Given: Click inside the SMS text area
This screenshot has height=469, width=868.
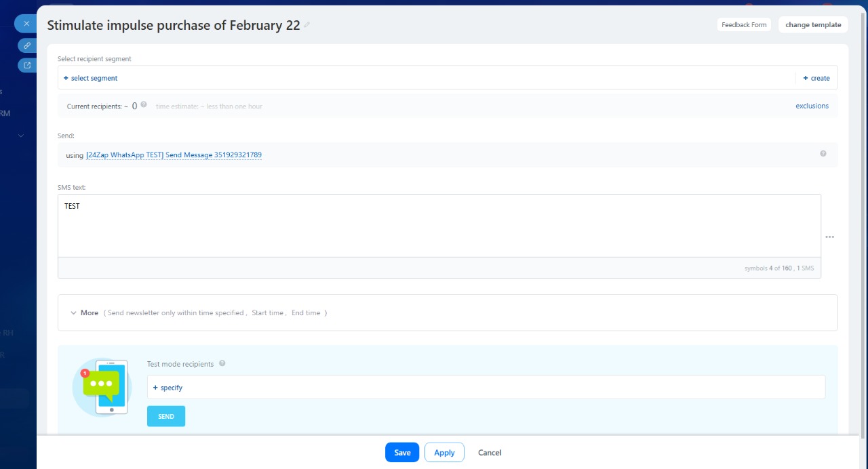Looking at the screenshot, I should coord(439,226).
